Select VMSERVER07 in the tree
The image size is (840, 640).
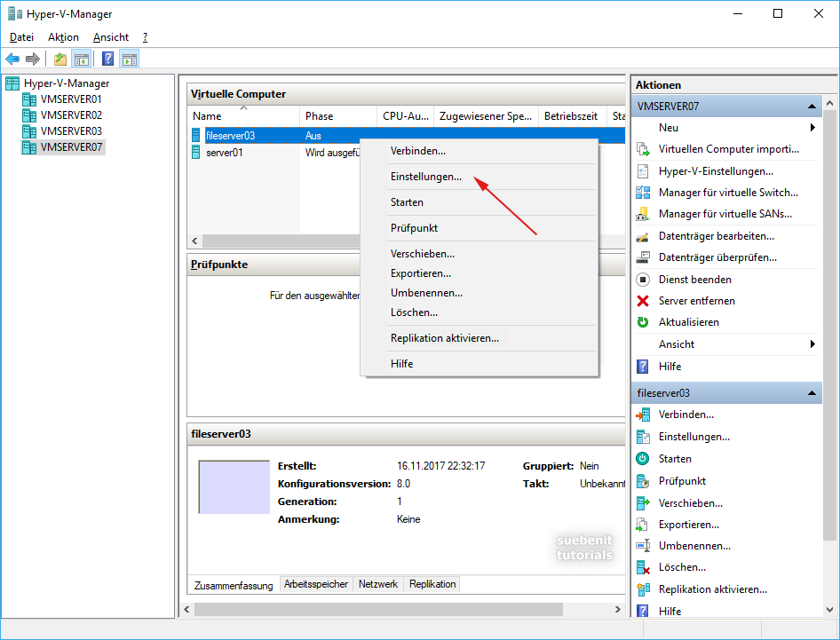pyautogui.click(x=71, y=147)
